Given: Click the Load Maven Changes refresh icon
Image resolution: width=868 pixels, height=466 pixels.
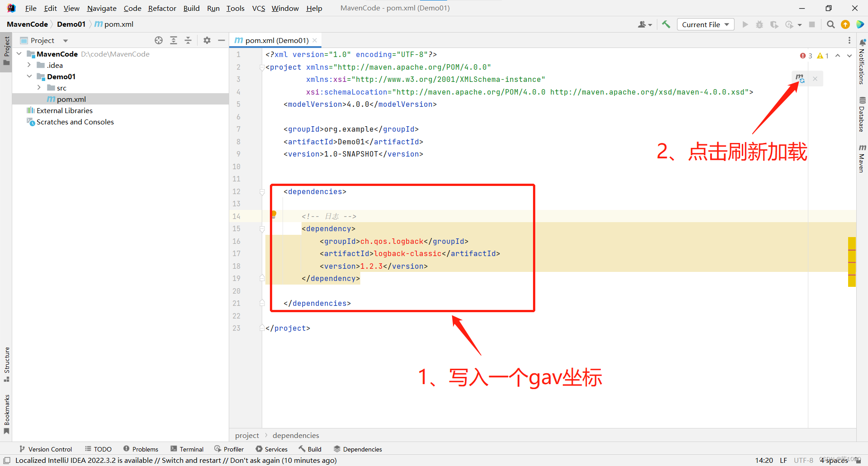Looking at the screenshot, I should 800,79.
